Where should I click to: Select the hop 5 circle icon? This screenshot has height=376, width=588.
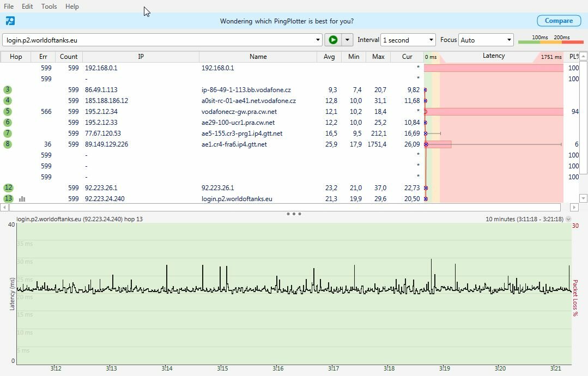click(x=8, y=111)
